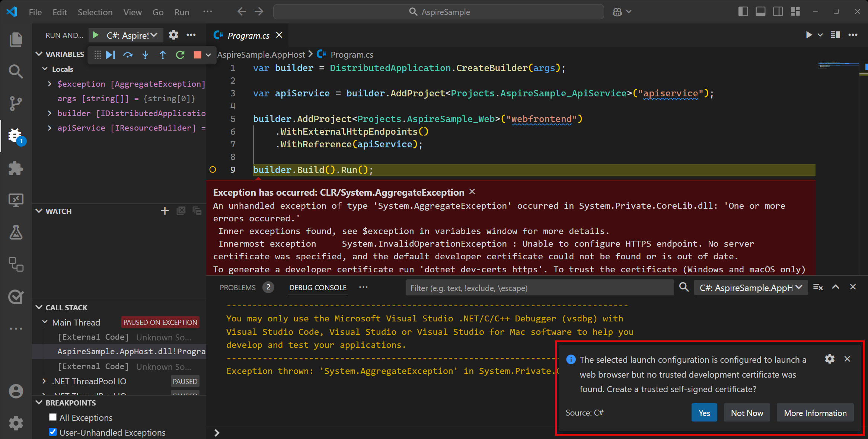This screenshot has width=868, height=439.
Task: Switch to the PROBLEMS tab
Action: click(237, 288)
